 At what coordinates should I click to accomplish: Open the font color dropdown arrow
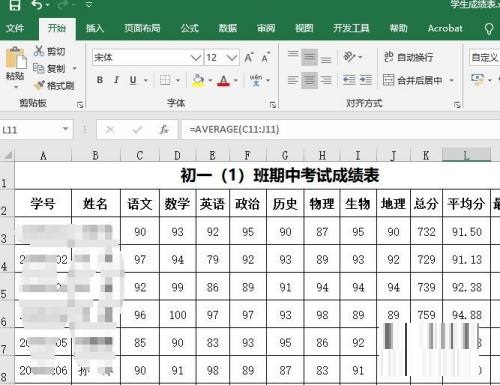click(236, 80)
